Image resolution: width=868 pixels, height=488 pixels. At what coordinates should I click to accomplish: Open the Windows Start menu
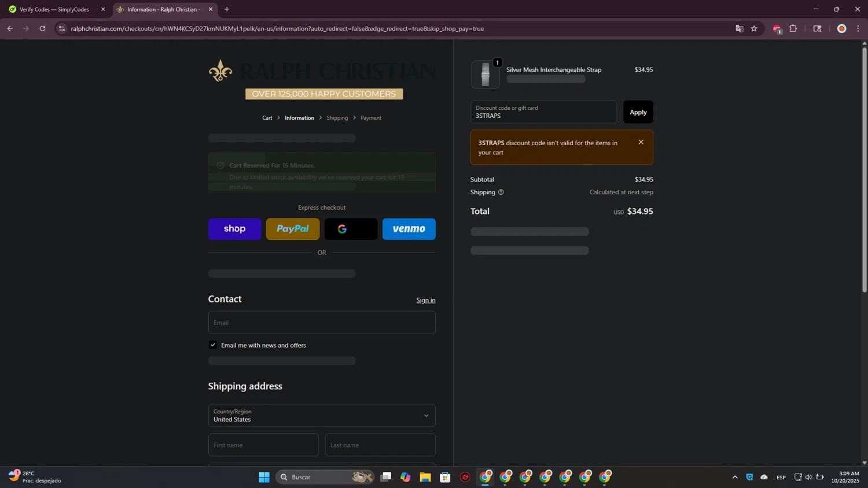point(264,477)
